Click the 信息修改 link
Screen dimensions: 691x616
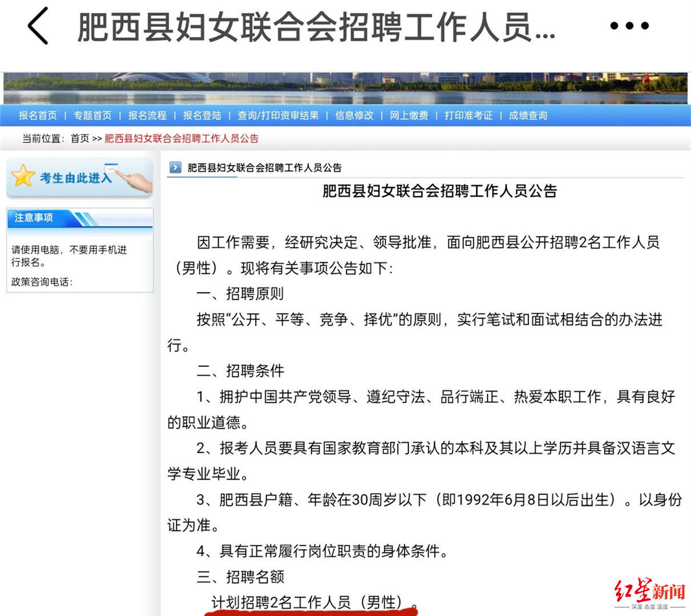click(x=353, y=115)
